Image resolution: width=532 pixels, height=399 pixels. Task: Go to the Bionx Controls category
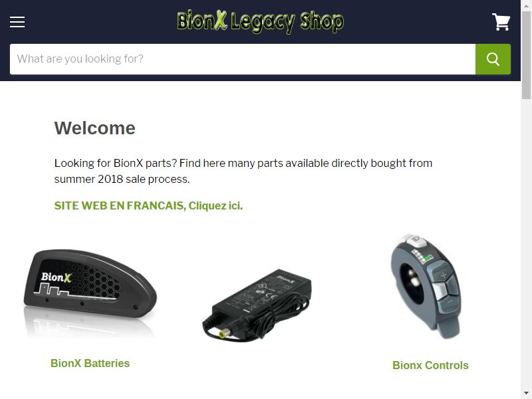430,365
